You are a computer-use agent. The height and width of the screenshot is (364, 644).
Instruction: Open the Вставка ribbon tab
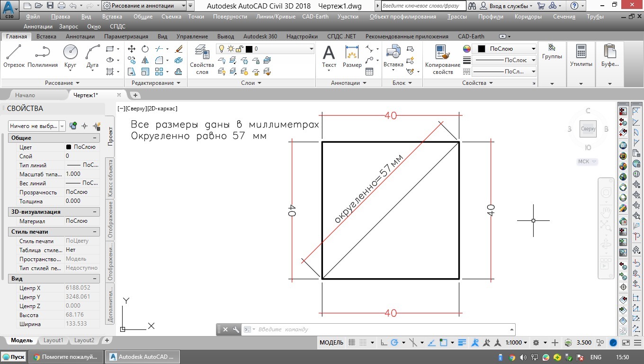tap(46, 36)
